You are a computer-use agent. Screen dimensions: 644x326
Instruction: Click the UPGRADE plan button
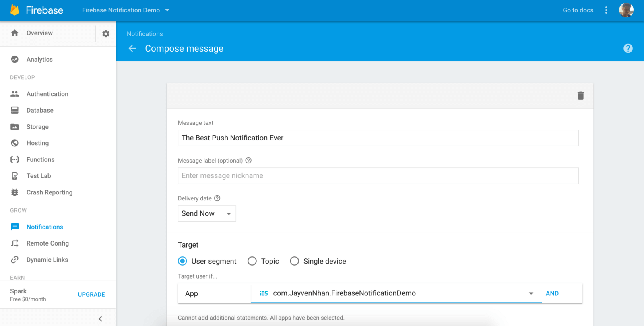point(91,295)
